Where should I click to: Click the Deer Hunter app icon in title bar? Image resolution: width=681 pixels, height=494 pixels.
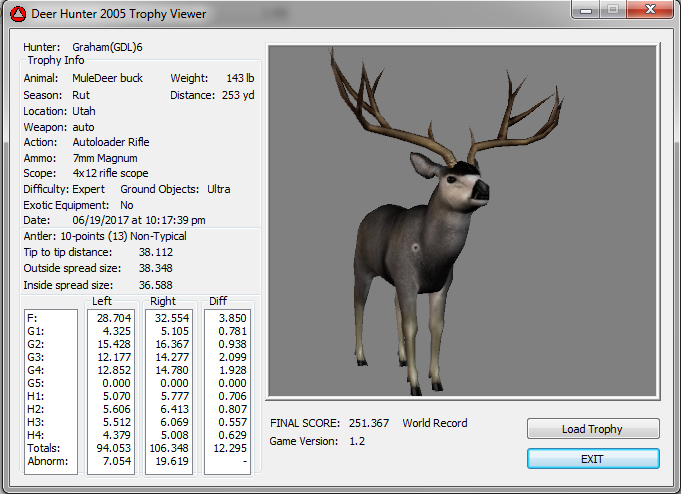click(x=17, y=13)
